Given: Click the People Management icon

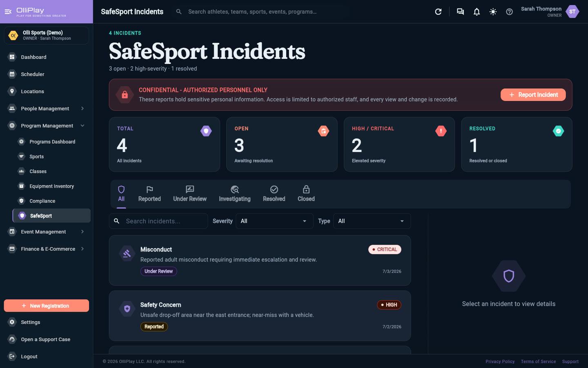Looking at the screenshot, I should coord(12,108).
